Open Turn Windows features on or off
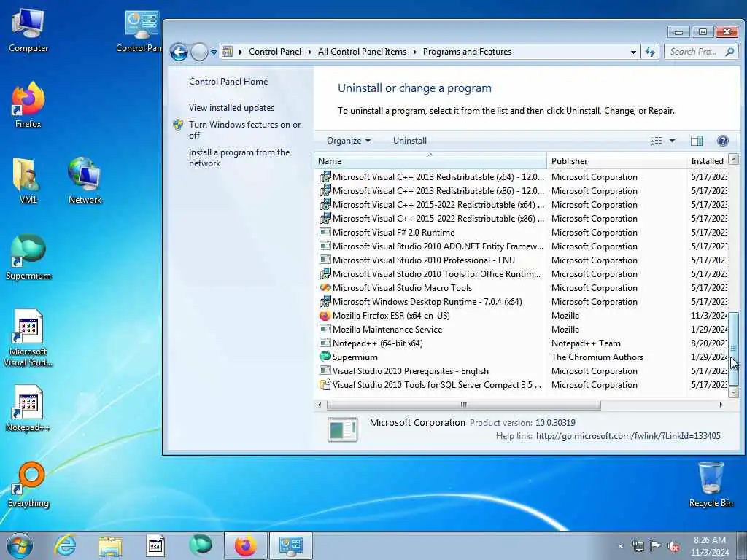Screen dimensions: 747x560 244,130
